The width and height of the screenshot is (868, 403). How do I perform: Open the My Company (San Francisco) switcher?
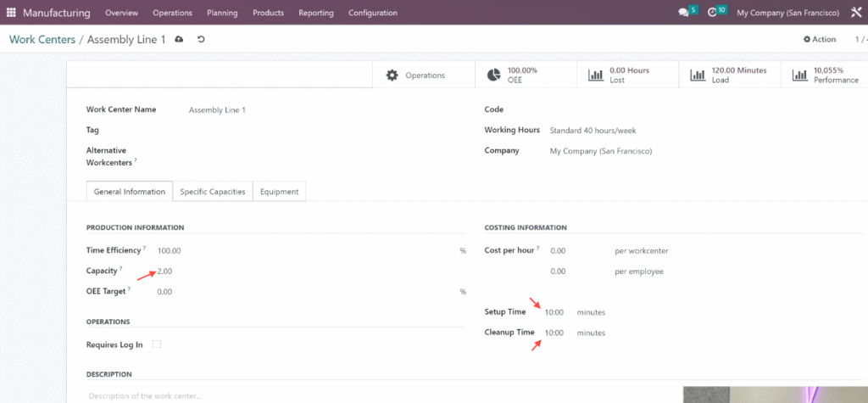tap(787, 12)
